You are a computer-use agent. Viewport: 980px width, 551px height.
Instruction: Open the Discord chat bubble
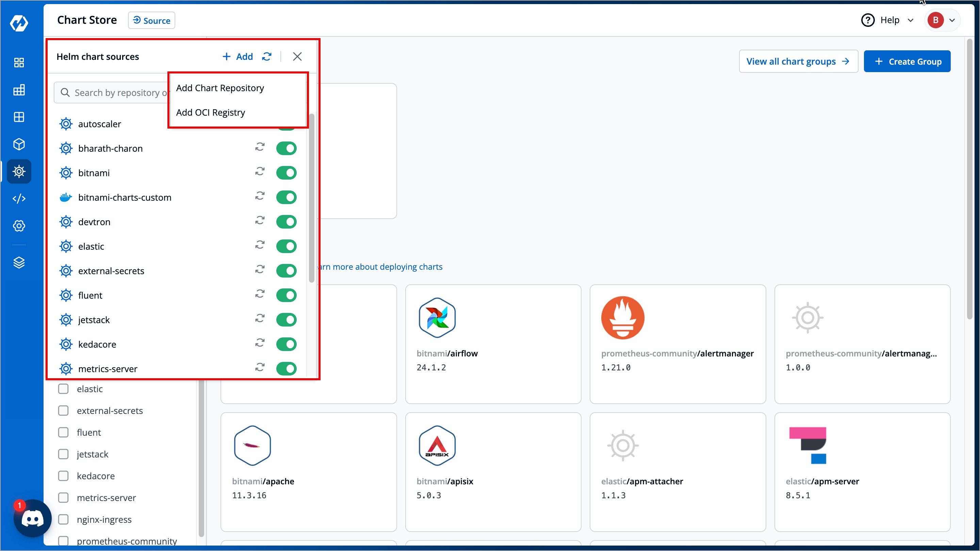point(32,518)
